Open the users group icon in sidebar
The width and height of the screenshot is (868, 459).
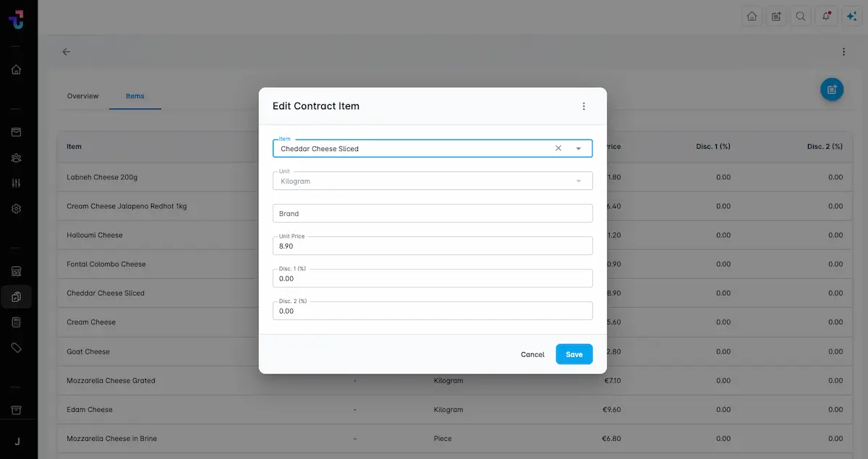[x=16, y=158]
